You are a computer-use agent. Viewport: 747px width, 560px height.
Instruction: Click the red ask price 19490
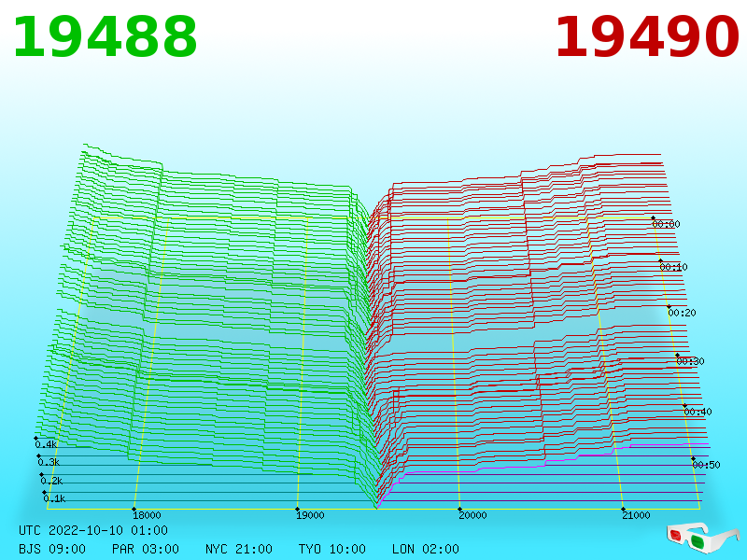click(x=647, y=37)
